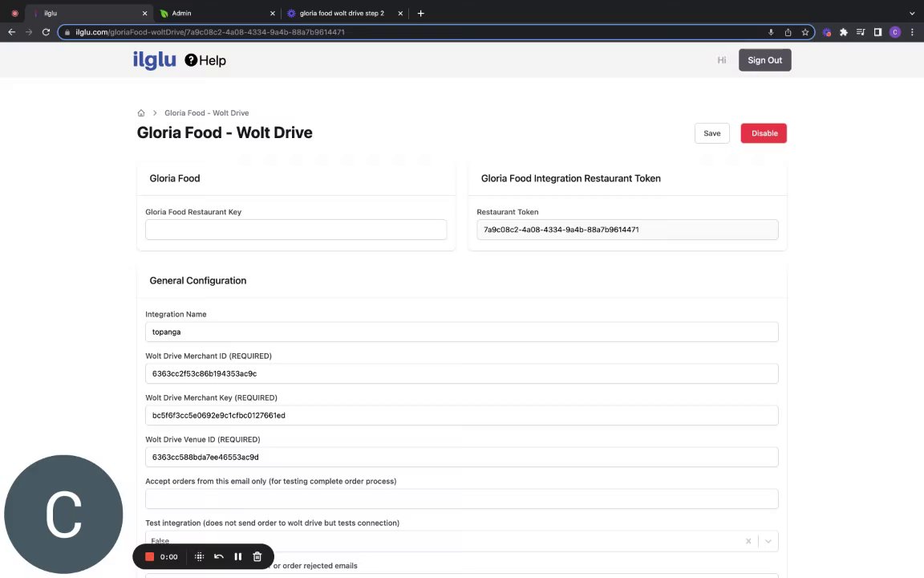Bookmark this page with star icon
The height and width of the screenshot is (578, 924).
coord(805,32)
